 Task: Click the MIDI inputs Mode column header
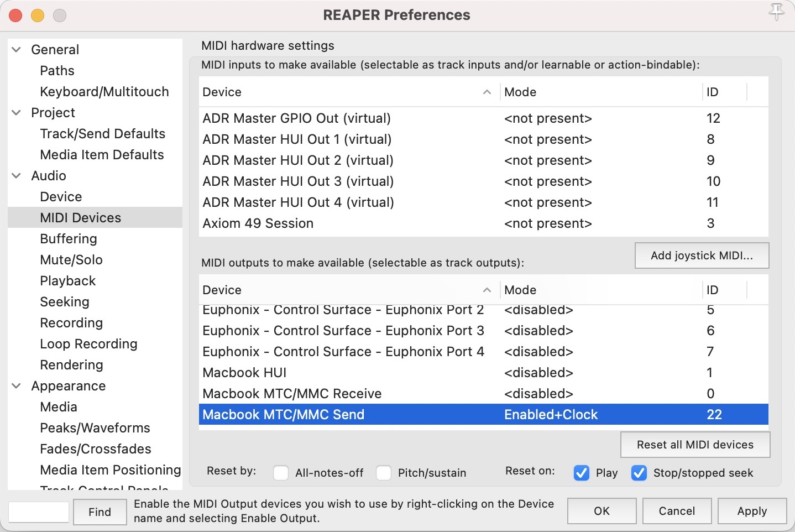(x=602, y=92)
